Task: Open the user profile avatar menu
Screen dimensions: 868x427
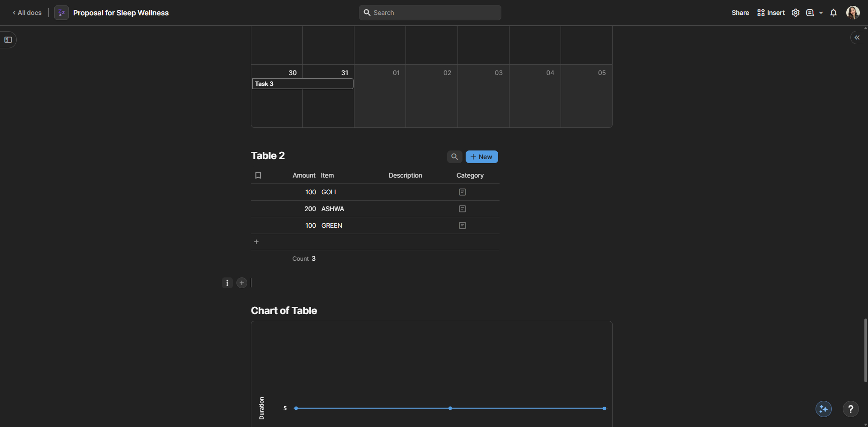Action: click(x=853, y=13)
